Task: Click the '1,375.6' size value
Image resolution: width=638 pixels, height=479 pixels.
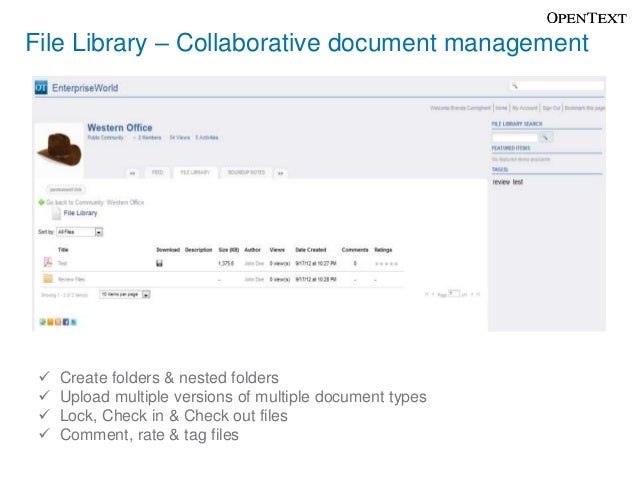Action: [226, 263]
